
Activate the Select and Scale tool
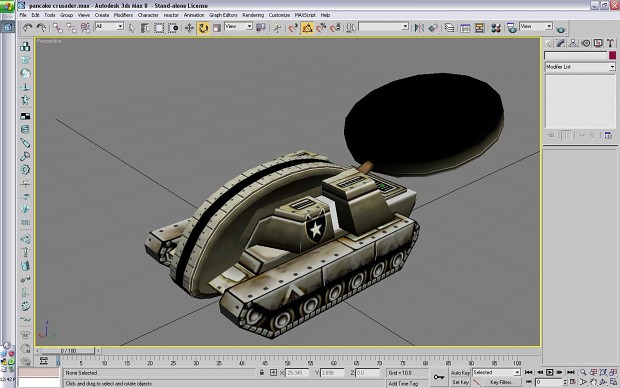point(217,28)
